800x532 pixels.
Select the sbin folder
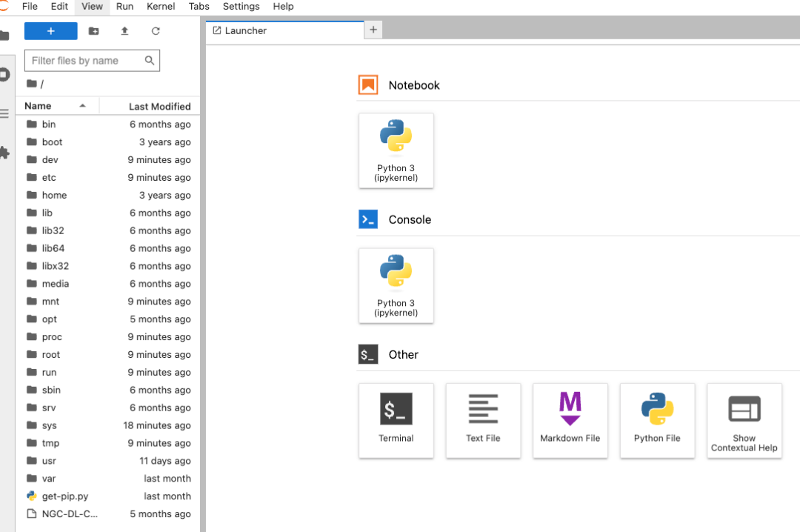(107, 390)
